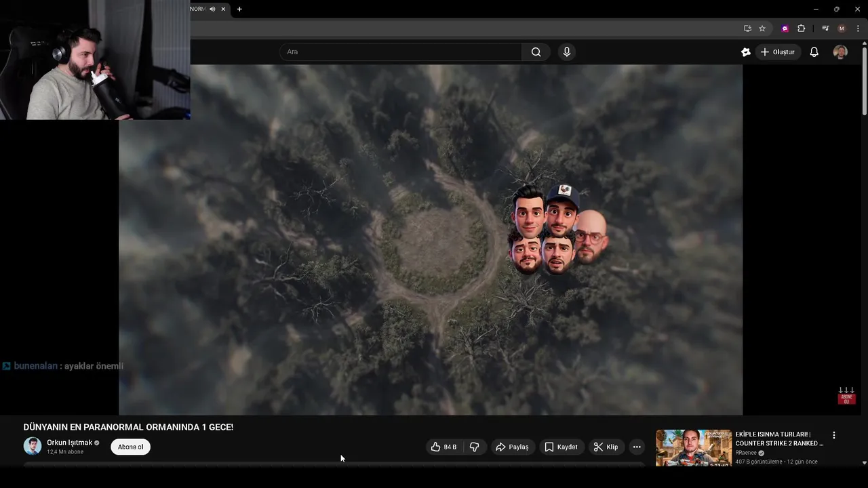
Task: Click the red ABONE OL overlay badge
Action: coord(846,398)
